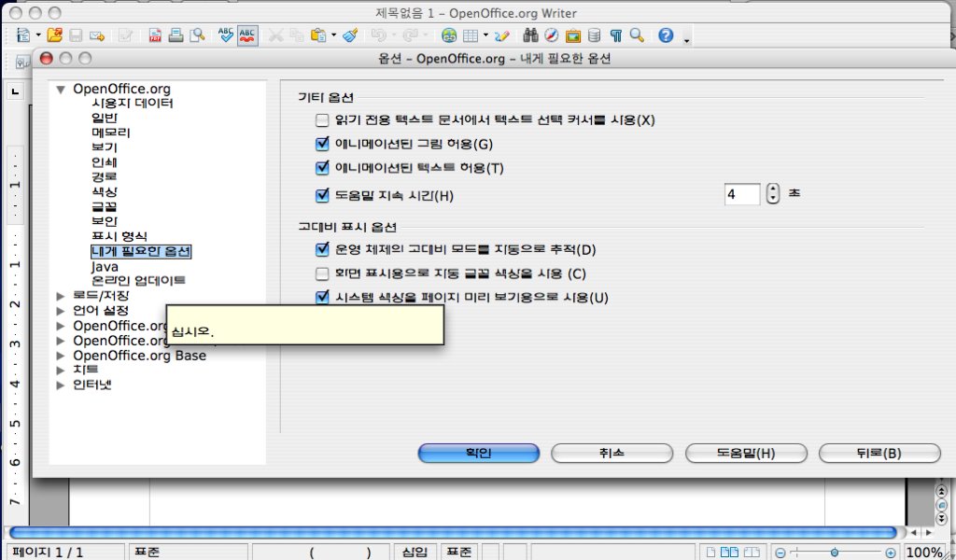Select 인쇄 in options tree
The width and height of the screenshot is (956, 560).
[x=105, y=162]
